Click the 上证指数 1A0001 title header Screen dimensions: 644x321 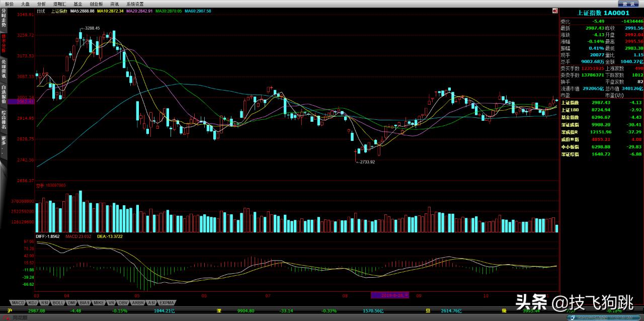point(602,13)
